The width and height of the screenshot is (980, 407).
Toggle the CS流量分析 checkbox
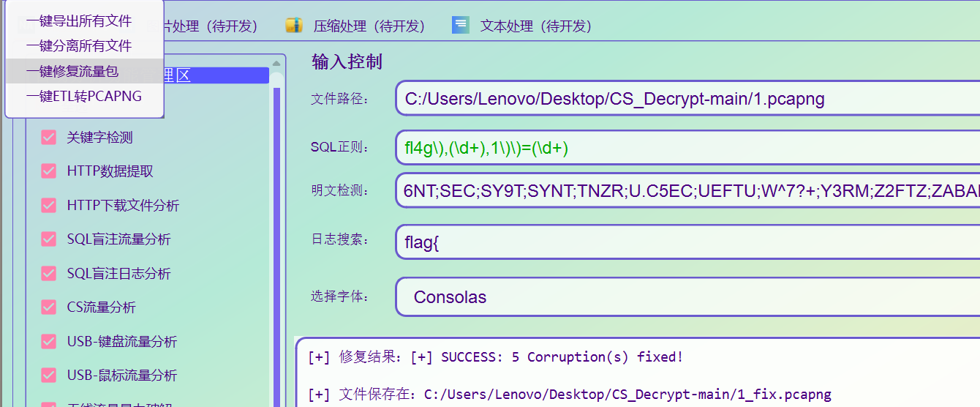(x=49, y=307)
